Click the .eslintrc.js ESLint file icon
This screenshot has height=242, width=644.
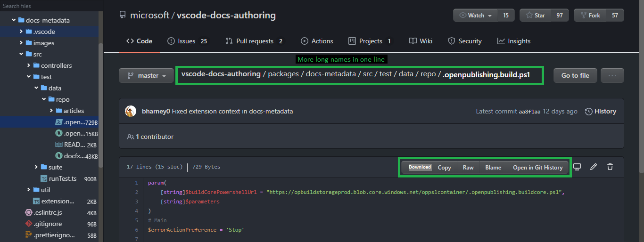29,212
